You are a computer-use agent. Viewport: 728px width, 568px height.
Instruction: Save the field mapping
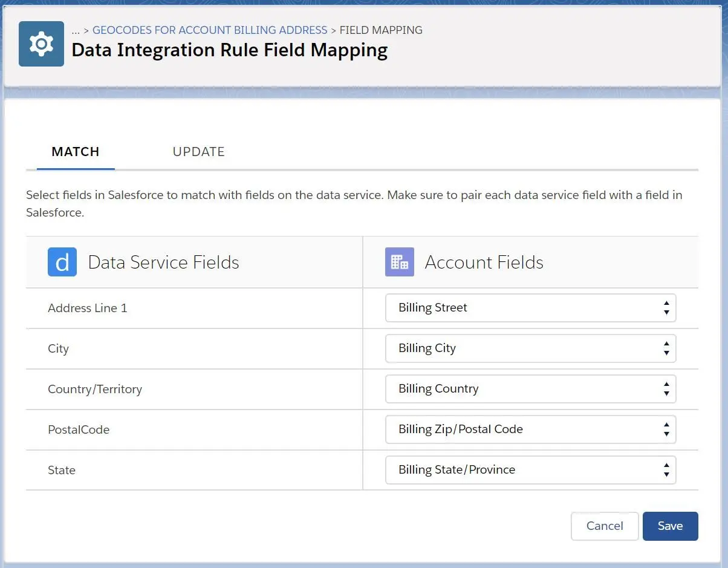point(670,526)
